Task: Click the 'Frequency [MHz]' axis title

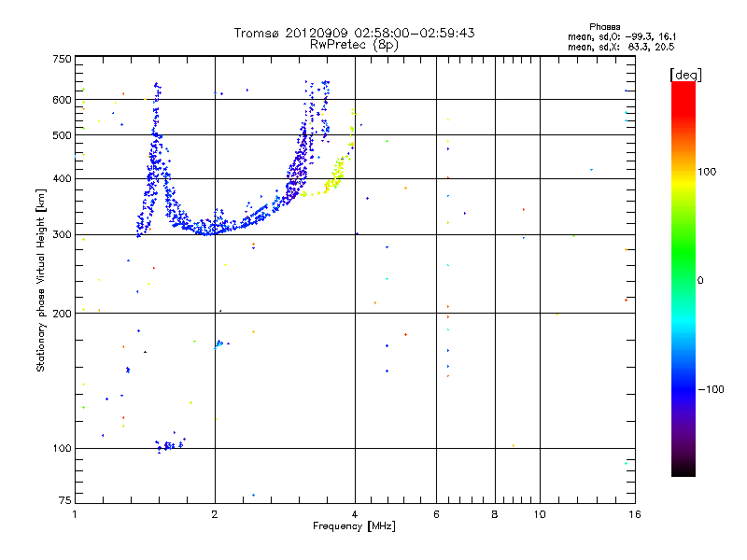Action: pyautogui.click(x=354, y=526)
